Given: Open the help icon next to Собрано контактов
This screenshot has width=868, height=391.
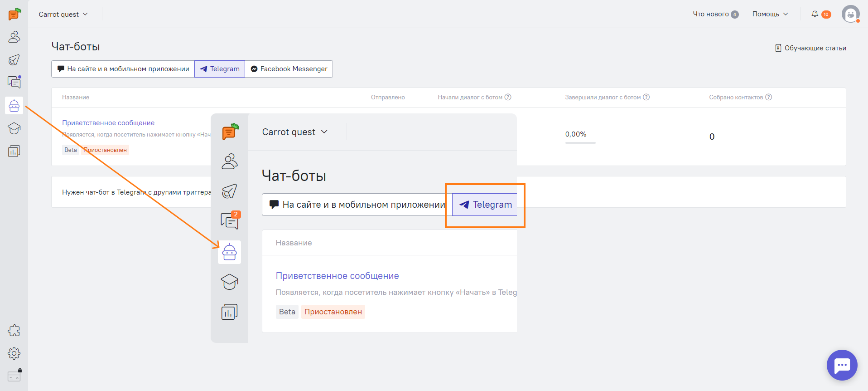Looking at the screenshot, I should (769, 97).
